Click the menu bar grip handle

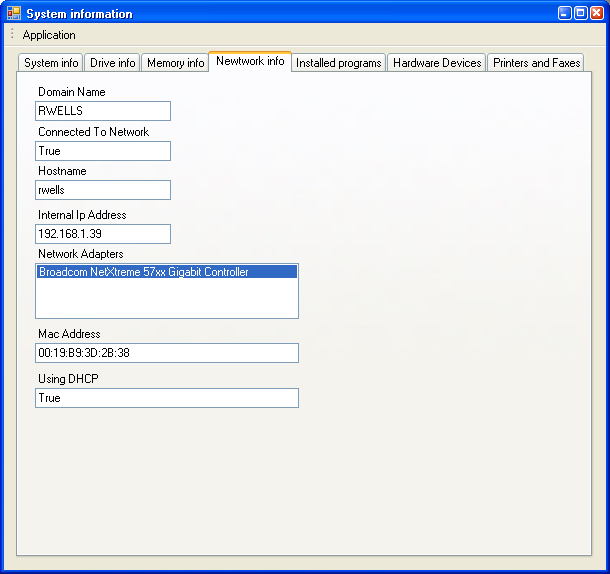(12, 34)
